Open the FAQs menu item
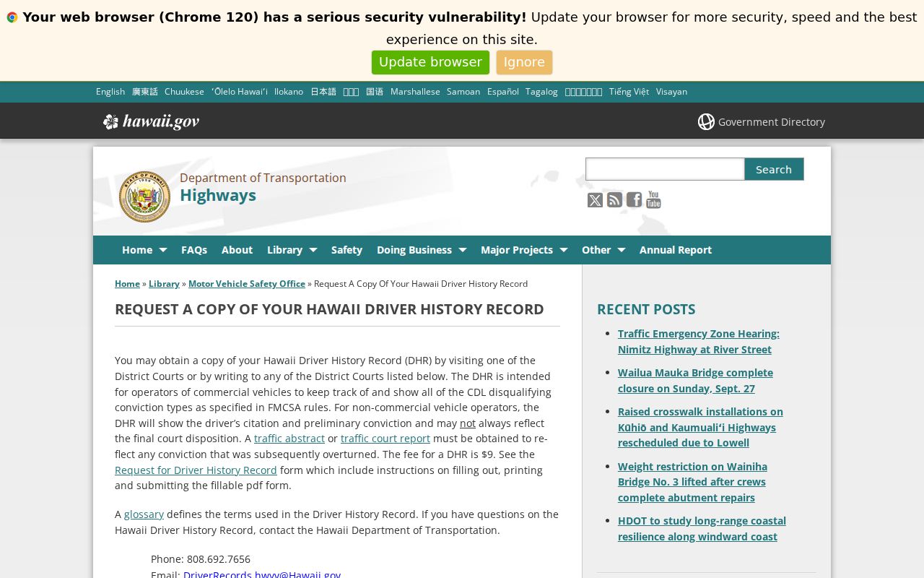The width and height of the screenshot is (924, 578). point(194,250)
